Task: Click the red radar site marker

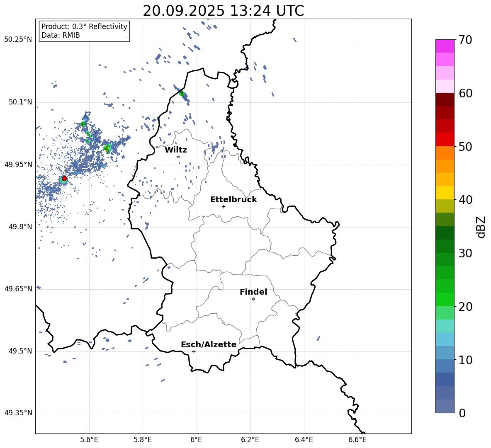Action: coord(64,179)
